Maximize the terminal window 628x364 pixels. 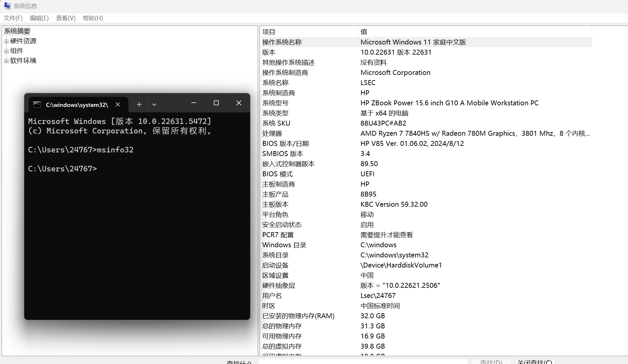[x=216, y=103]
